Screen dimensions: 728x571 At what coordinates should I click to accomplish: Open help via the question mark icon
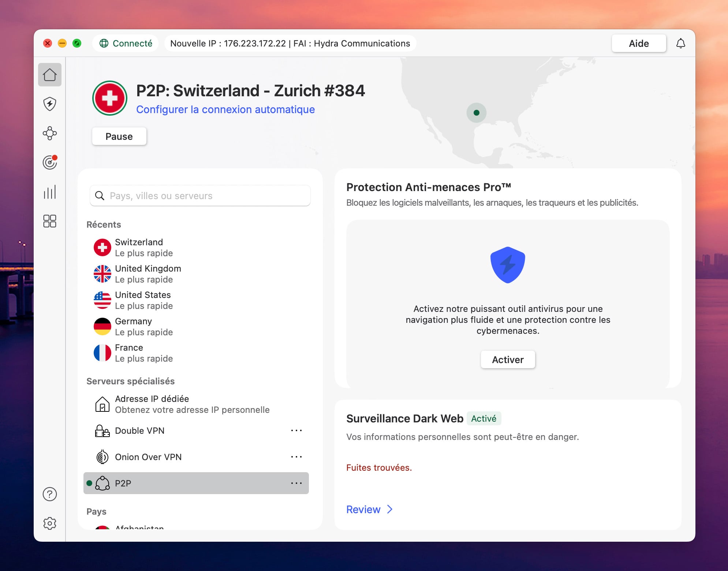[50, 494]
